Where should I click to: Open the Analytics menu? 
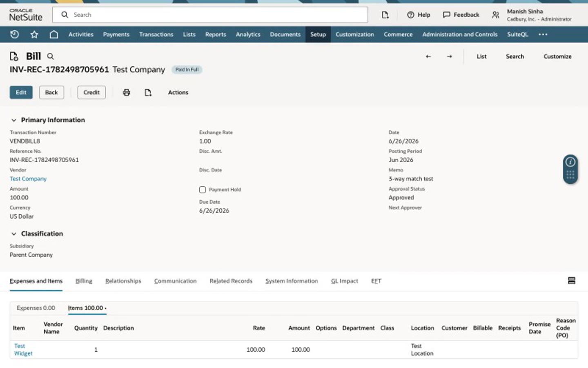click(x=248, y=34)
